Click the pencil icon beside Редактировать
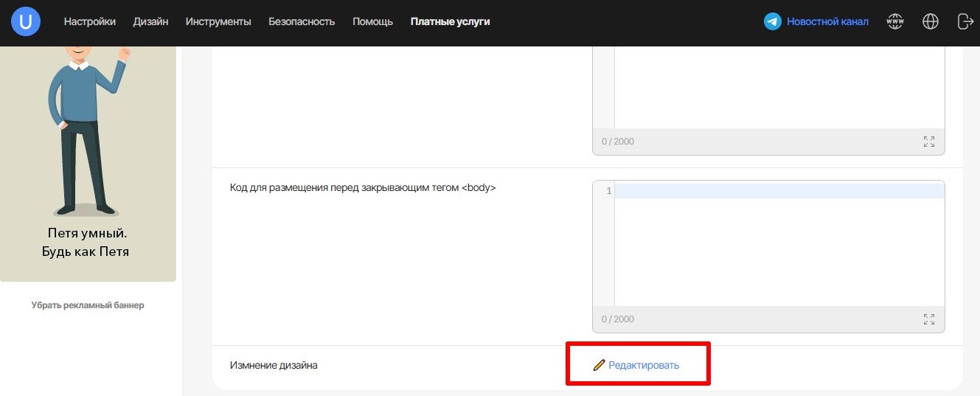 [599, 365]
